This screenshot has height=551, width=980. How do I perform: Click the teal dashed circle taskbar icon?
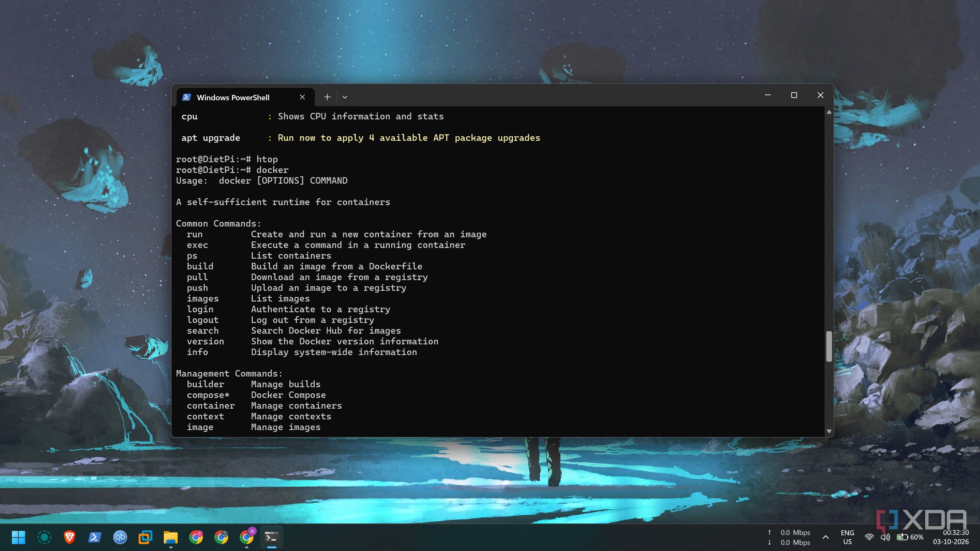[44, 537]
